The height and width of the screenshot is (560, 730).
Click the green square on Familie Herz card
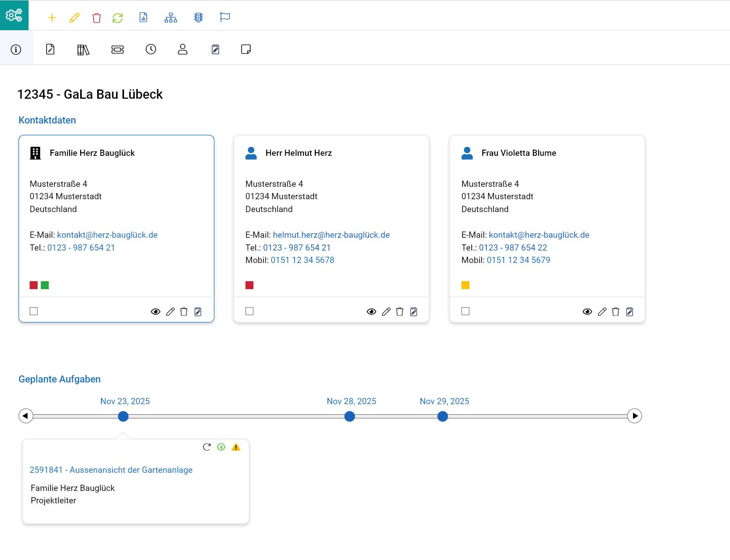pos(45,285)
